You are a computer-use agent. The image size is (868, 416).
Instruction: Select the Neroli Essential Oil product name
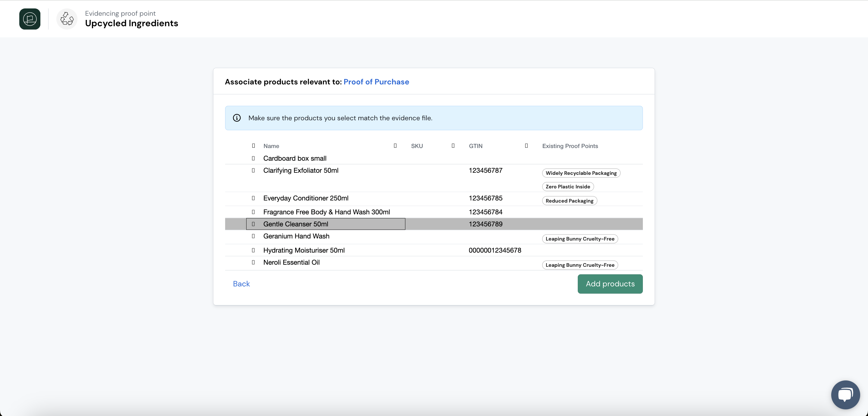click(x=291, y=262)
